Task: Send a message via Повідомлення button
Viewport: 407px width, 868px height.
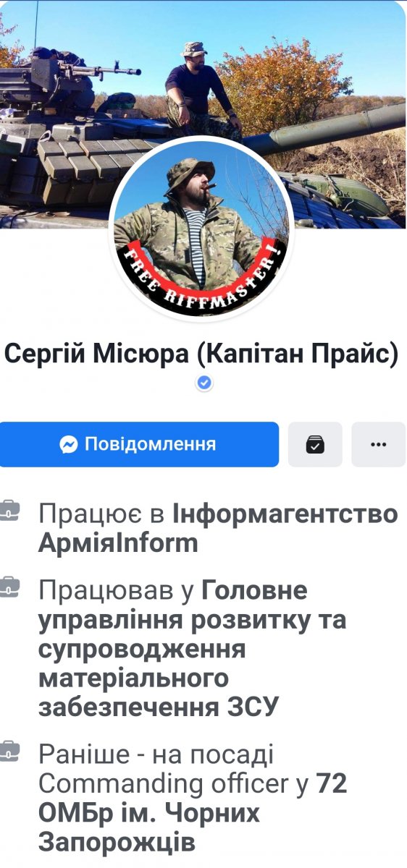Action: click(x=139, y=444)
